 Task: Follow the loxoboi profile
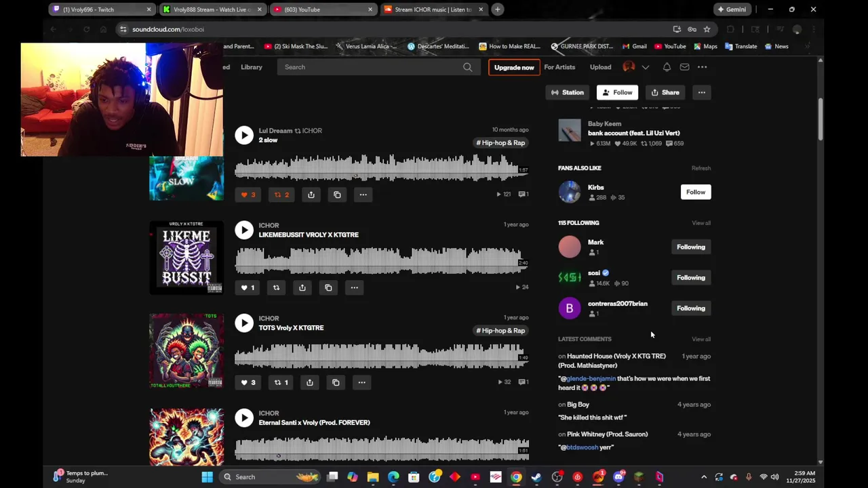[x=617, y=92]
